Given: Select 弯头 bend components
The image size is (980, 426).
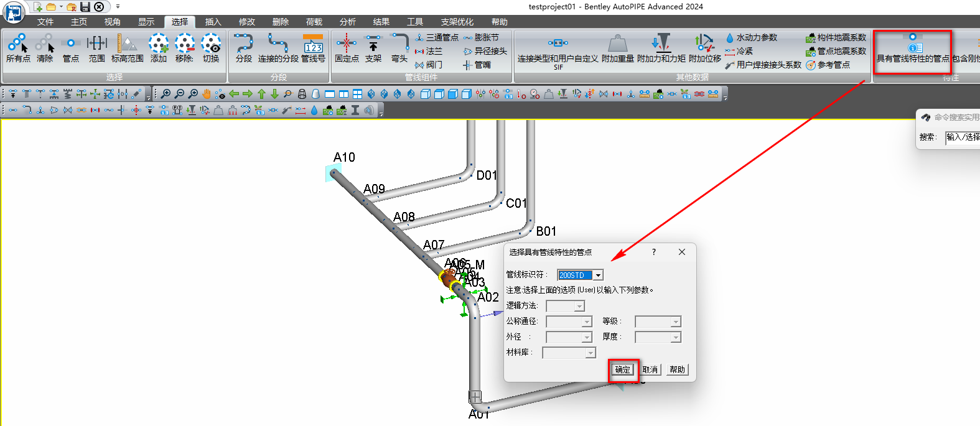Looking at the screenshot, I should (x=399, y=48).
